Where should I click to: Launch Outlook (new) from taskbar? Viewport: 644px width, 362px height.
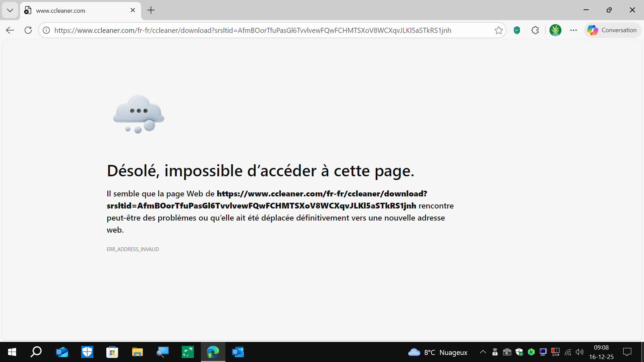pos(62,352)
